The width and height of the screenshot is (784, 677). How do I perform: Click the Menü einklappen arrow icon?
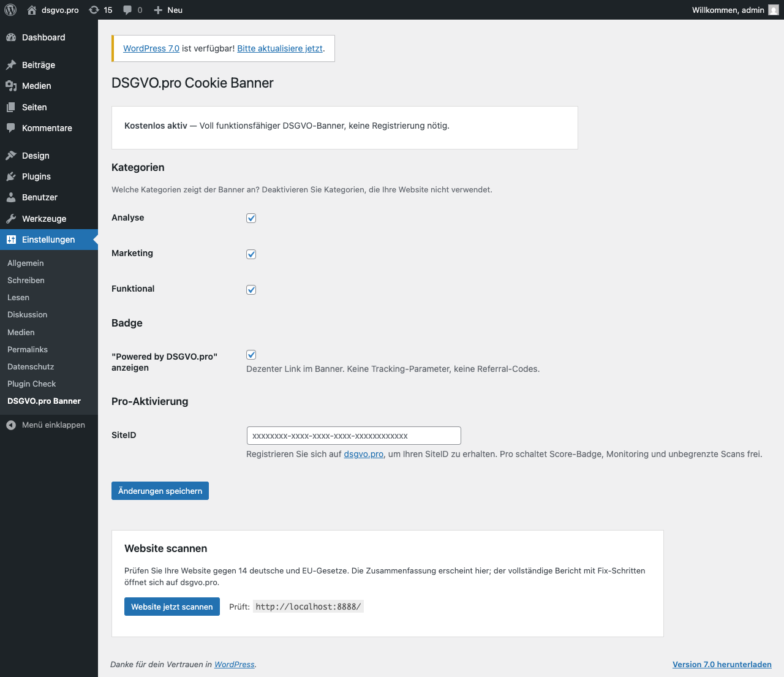[11, 425]
